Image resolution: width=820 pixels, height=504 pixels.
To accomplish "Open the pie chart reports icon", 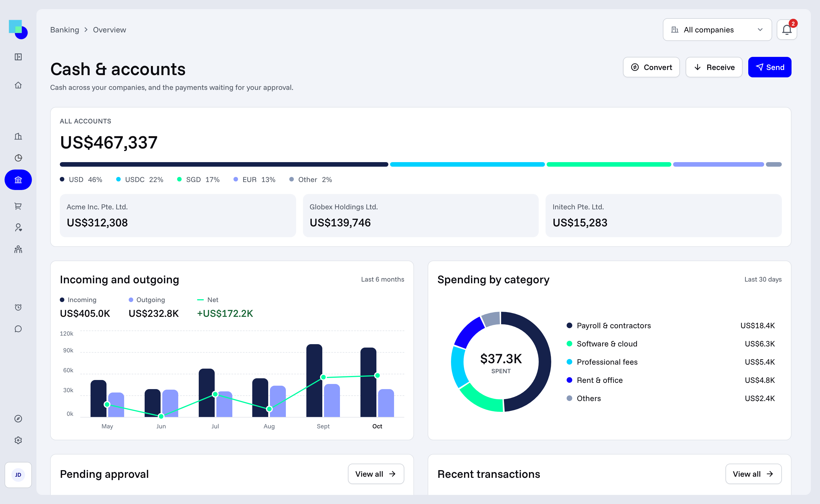I will pyautogui.click(x=18, y=158).
